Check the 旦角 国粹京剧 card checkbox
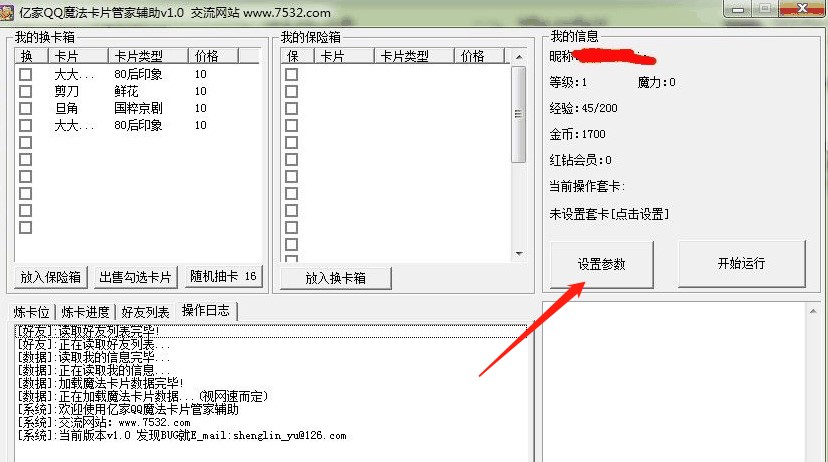 25,108
